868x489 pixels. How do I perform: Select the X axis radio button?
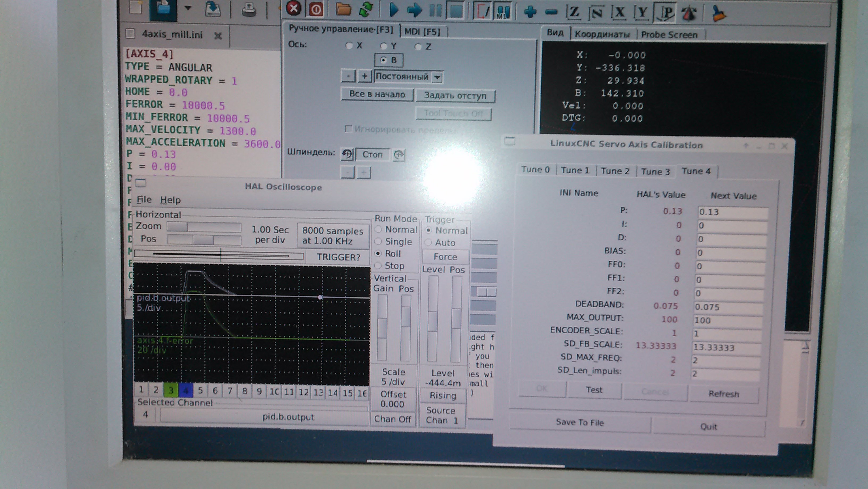349,45
